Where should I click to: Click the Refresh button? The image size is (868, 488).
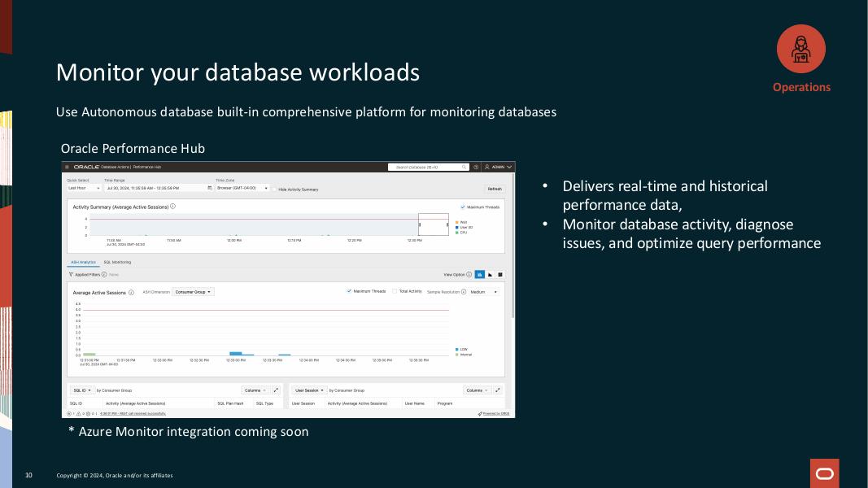(495, 189)
